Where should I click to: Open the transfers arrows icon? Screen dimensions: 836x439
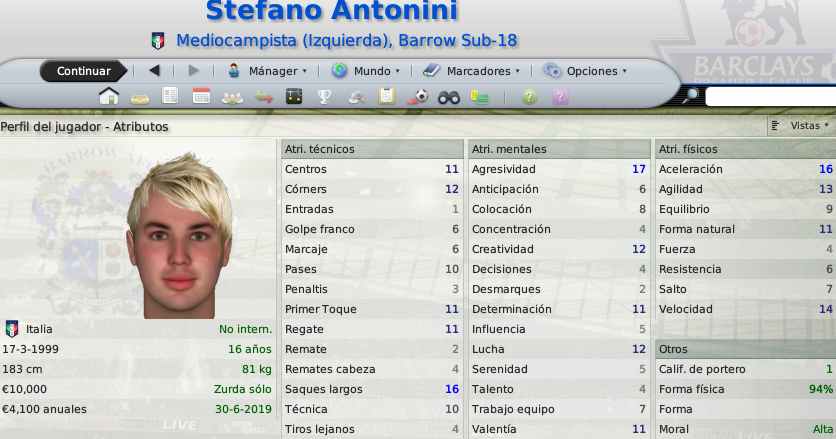click(263, 97)
